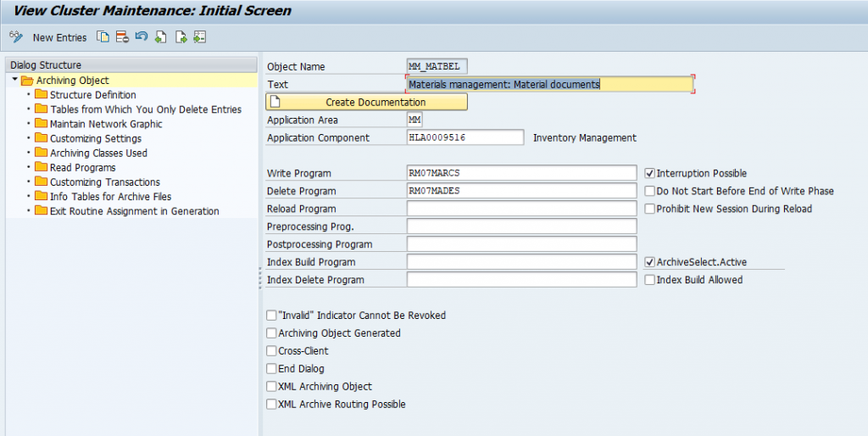Click the Inventory Management description text
Image resolution: width=868 pixels, height=436 pixels.
[x=585, y=137]
